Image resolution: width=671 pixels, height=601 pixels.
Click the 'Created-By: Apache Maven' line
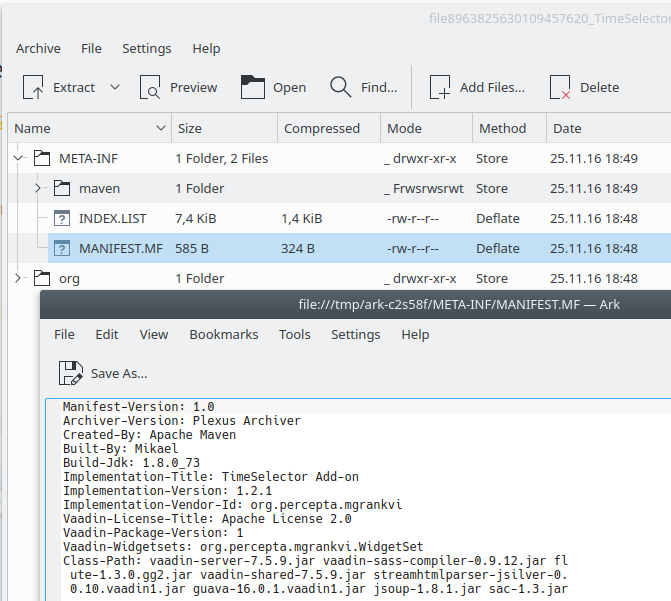149,434
